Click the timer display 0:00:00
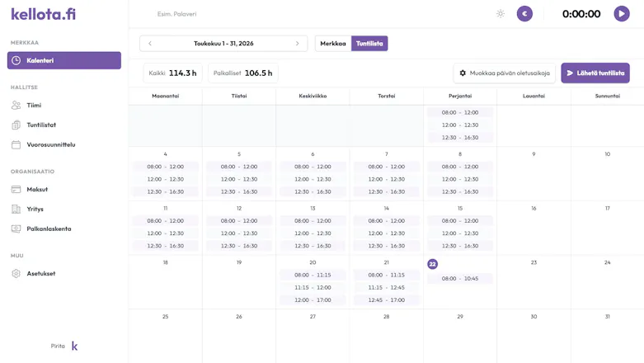This screenshot has width=644, height=363. click(581, 14)
